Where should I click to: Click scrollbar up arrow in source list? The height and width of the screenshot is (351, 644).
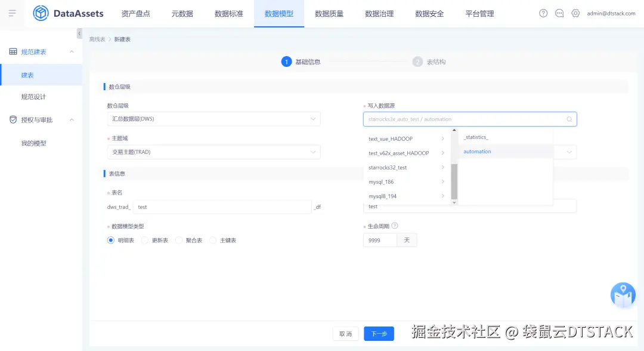point(454,130)
